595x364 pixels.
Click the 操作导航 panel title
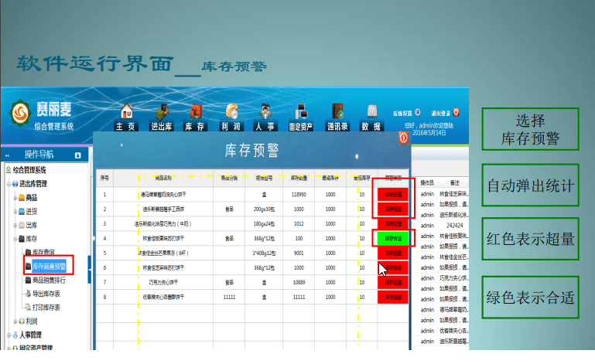39,155
